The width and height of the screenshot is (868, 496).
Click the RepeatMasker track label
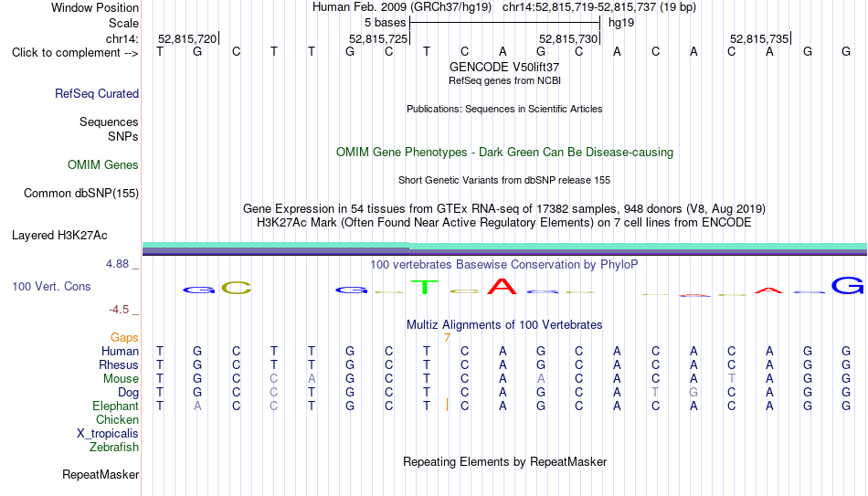101,474
